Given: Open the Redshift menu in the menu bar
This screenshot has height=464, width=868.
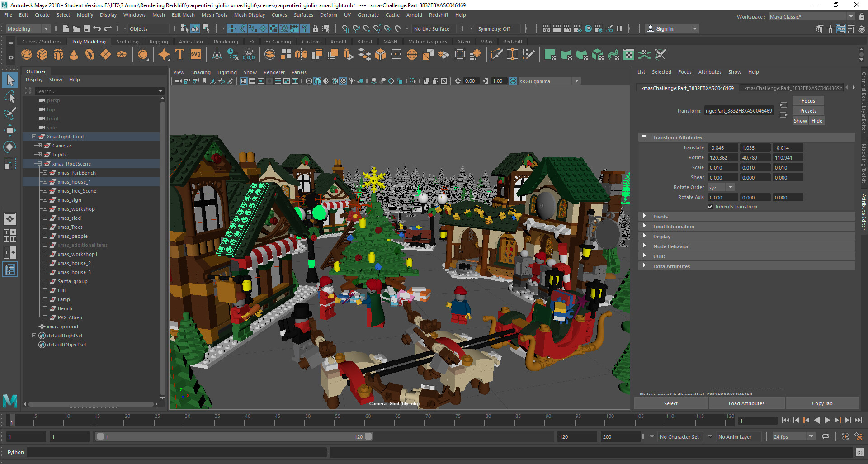Looking at the screenshot, I should click(x=439, y=15).
